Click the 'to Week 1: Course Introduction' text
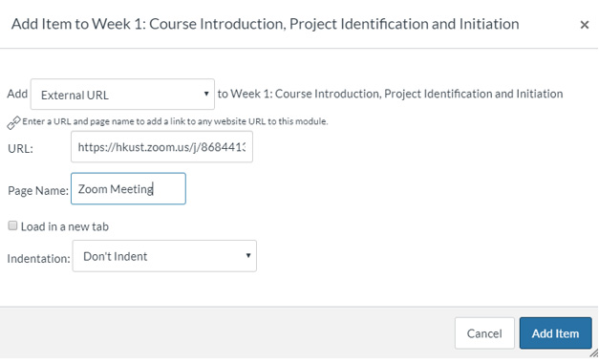The height and width of the screenshot is (364, 599). click(390, 94)
